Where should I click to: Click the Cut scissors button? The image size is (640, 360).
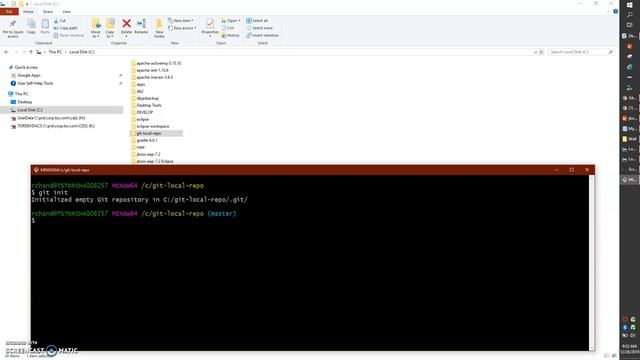(60, 20)
